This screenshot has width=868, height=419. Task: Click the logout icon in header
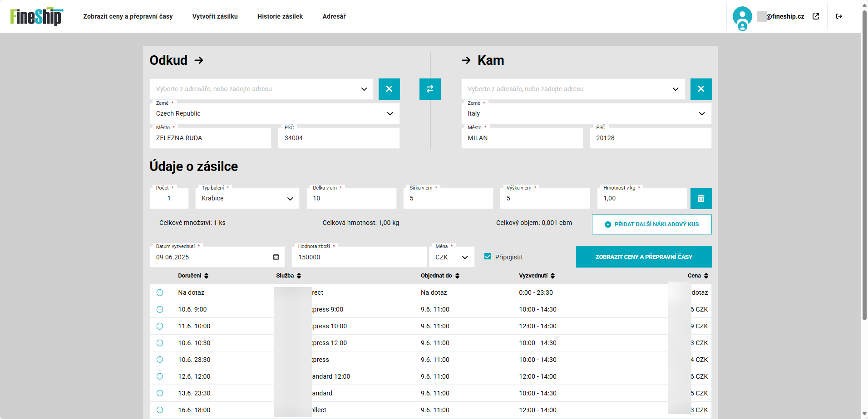[x=839, y=16]
